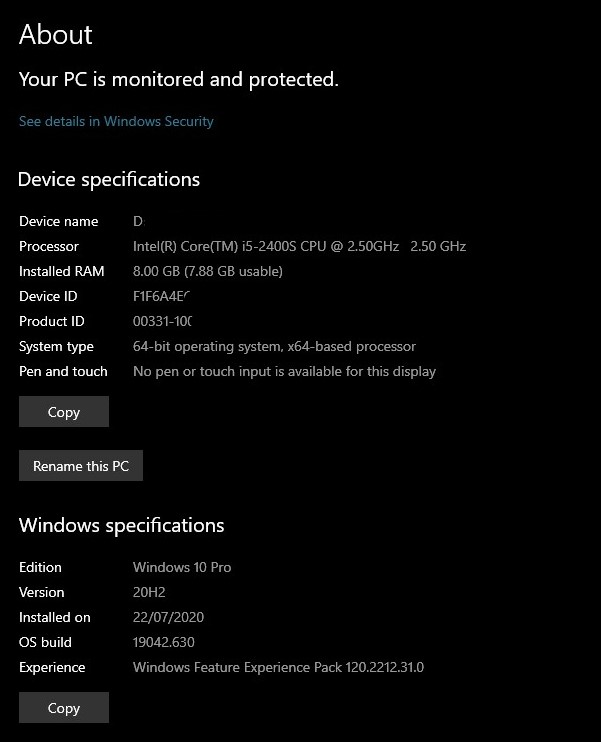The height and width of the screenshot is (742, 601).
Task: Copy the device specifications
Action: [64, 412]
